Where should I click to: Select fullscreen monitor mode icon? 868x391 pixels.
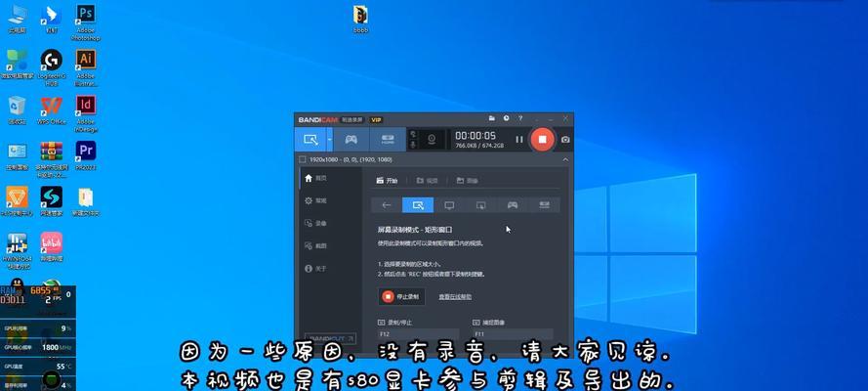[449, 205]
